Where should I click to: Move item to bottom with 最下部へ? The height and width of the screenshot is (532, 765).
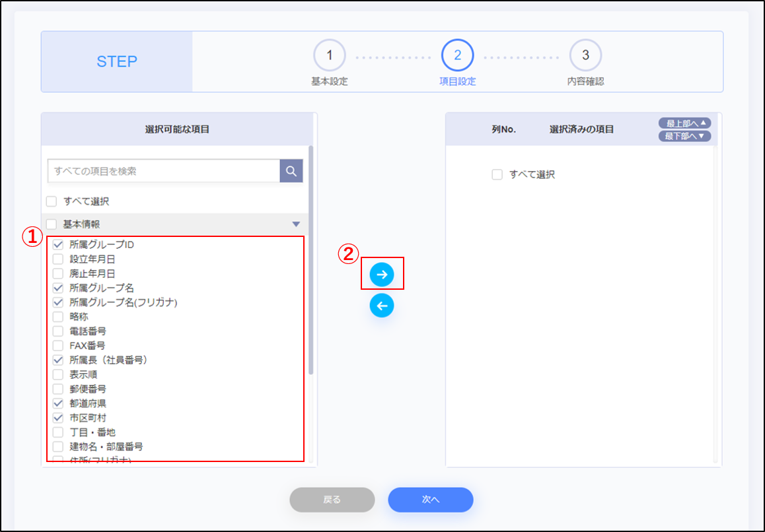pyautogui.click(x=684, y=136)
